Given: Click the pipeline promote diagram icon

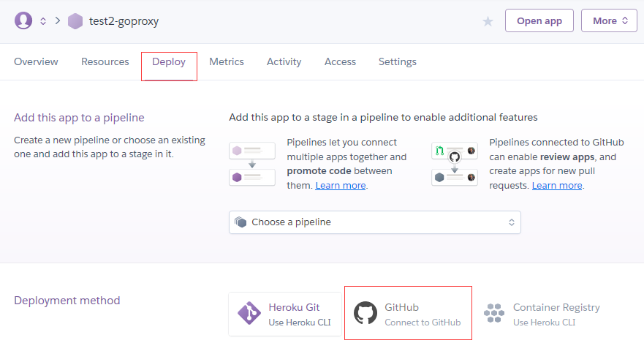Looking at the screenshot, I should point(252,164).
